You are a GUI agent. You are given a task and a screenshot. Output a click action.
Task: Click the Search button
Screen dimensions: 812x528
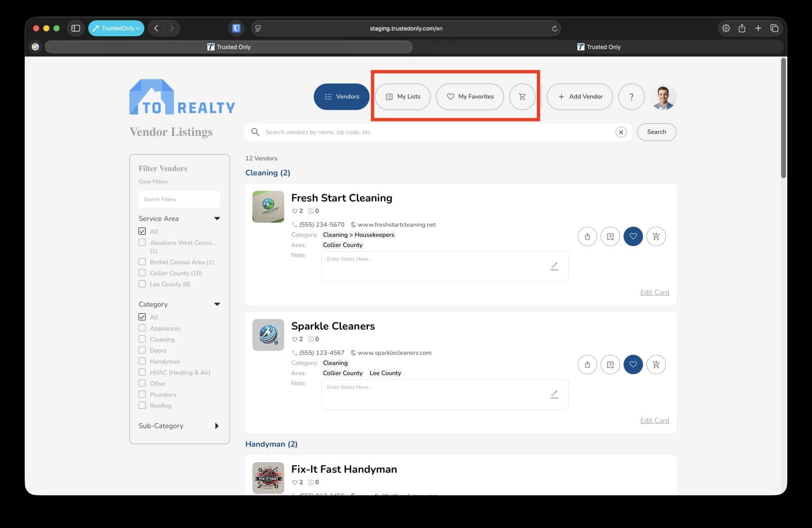click(656, 132)
